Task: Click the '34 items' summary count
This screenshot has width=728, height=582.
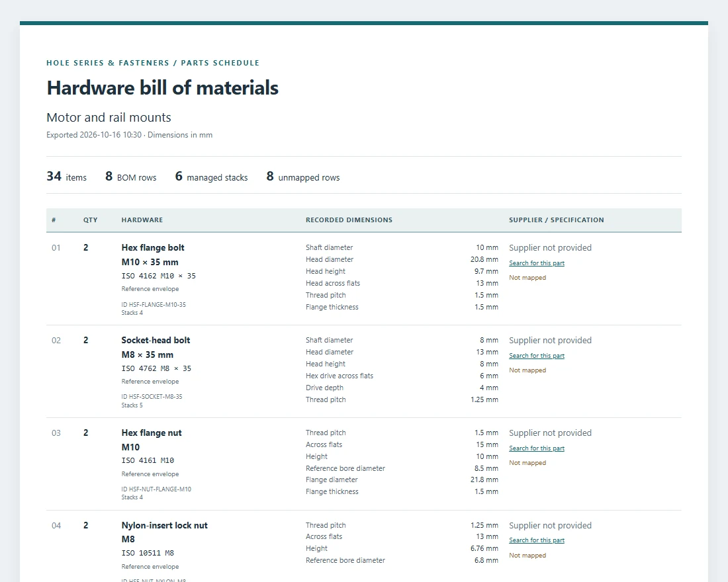Action: [66, 177]
